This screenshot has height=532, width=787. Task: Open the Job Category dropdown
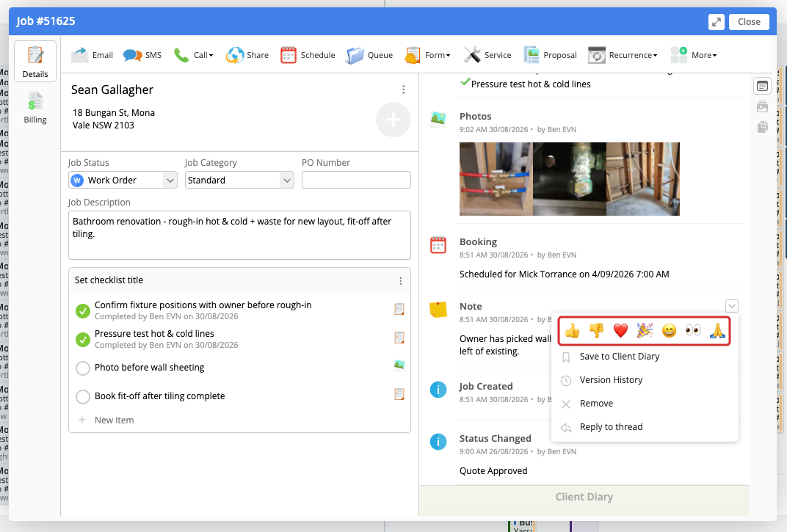pyautogui.click(x=239, y=181)
